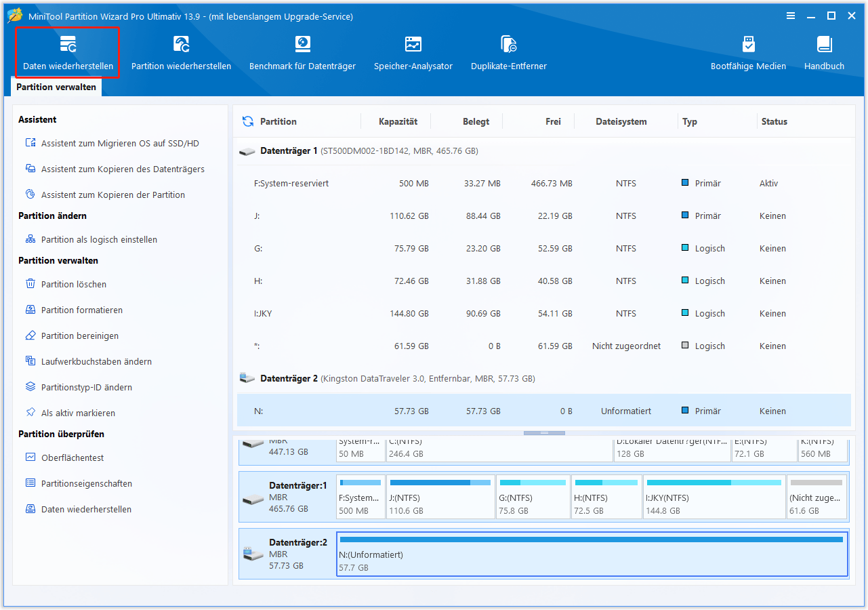The width and height of the screenshot is (868, 610).
Task: Start Assistent zum Kopieren der Partition
Action: click(105, 195)
